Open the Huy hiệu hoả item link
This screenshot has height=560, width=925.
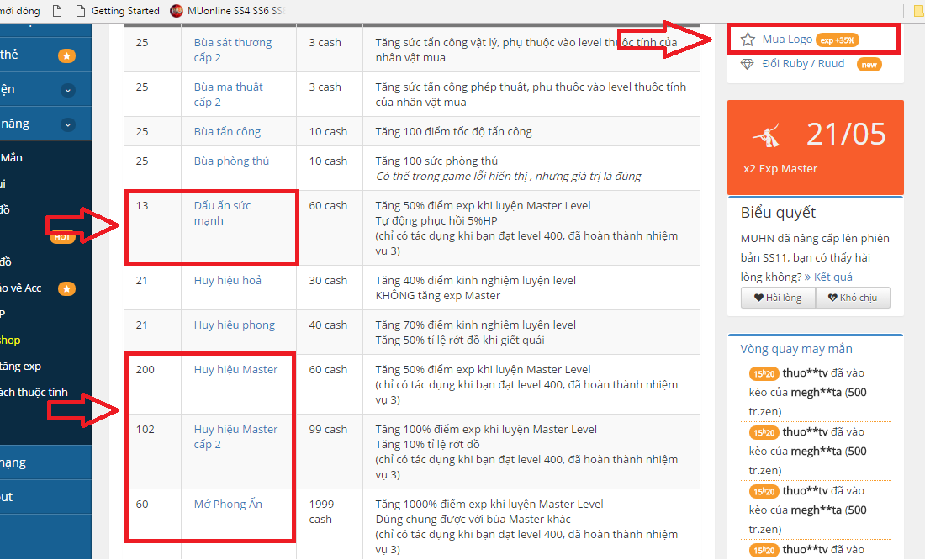(x=228, y=280)
